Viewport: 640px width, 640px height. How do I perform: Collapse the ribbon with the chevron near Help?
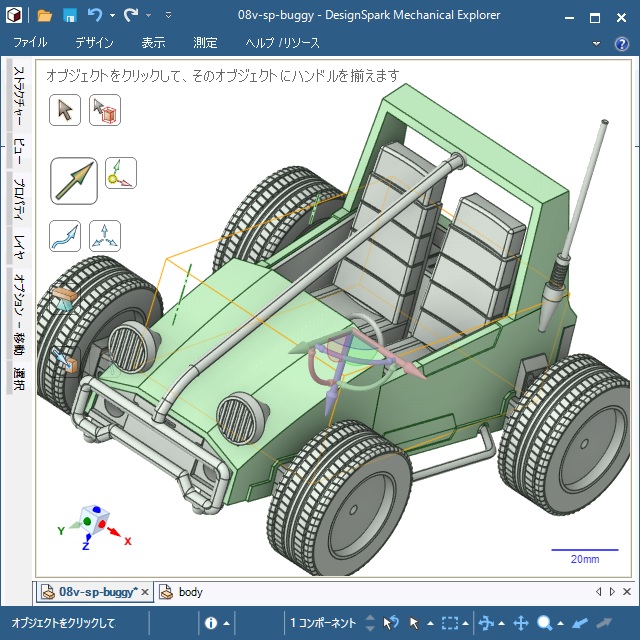coord(597,43)
